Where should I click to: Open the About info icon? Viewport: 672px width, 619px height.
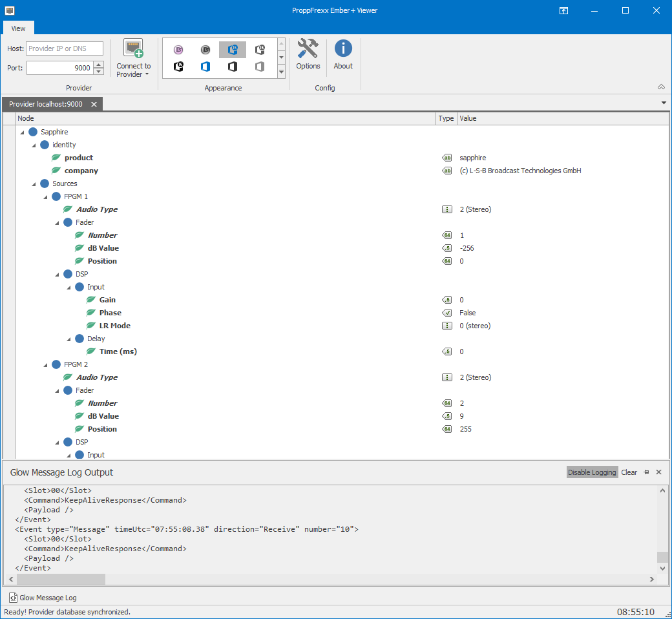[343, 49]
